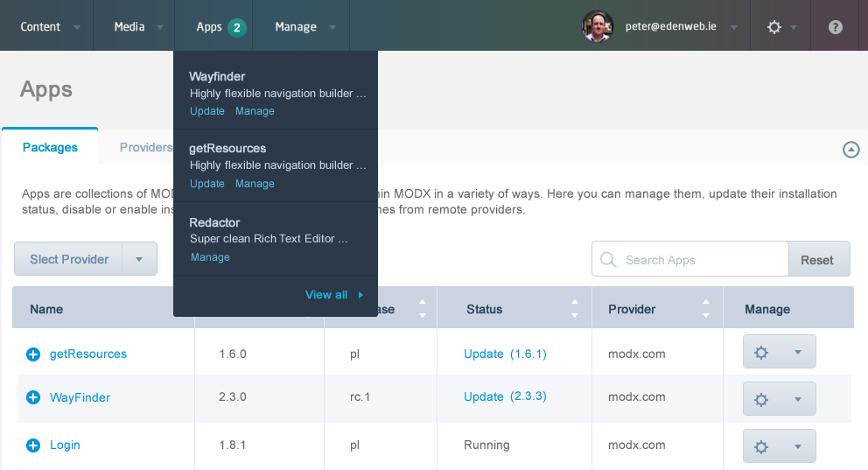Click the help question mark icon
868x470 pixels.
(x=835, y=26)
